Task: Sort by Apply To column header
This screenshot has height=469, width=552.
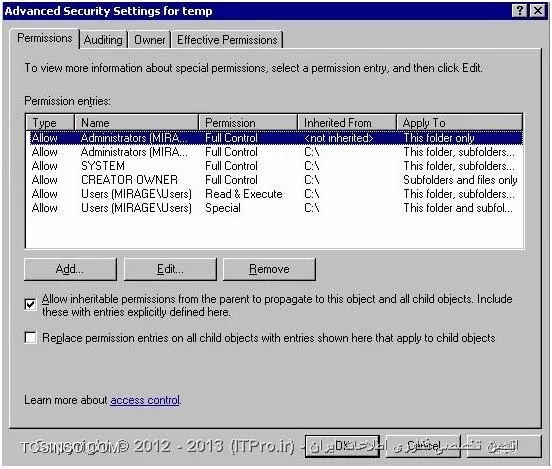Action: click(459, 123)
